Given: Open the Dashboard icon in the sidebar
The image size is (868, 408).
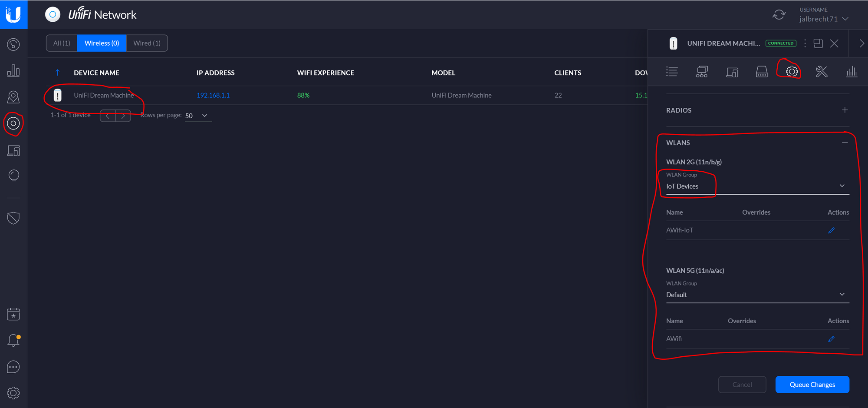Looking at the screenshot, I should click(x=13, y=44).
